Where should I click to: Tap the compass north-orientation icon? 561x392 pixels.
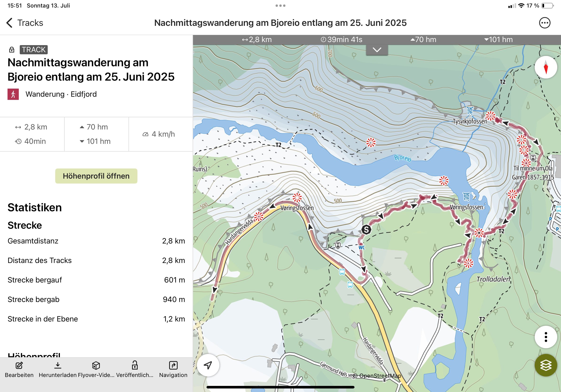coord(545,67)
